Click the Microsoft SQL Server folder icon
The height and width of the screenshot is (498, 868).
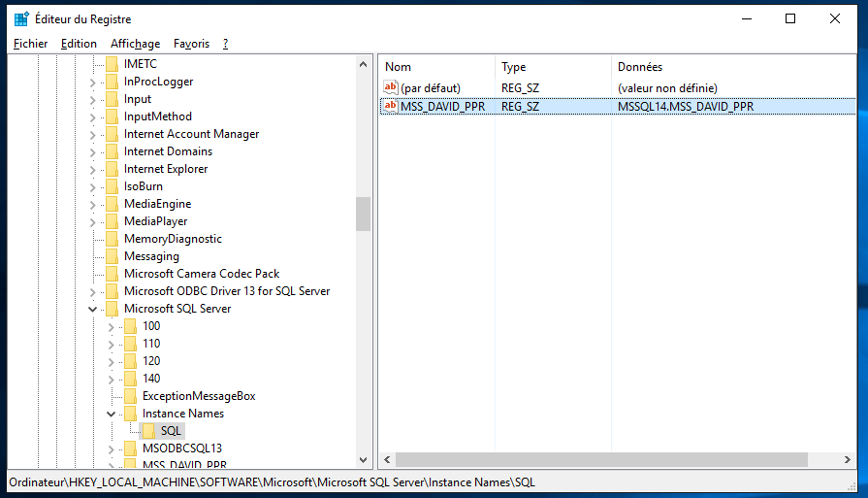[112, 309]
